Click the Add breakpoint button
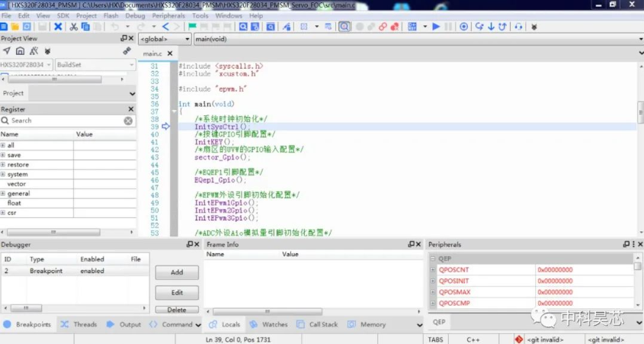Image resolution: width=644 pixels, height=344 pixels. 177,272
